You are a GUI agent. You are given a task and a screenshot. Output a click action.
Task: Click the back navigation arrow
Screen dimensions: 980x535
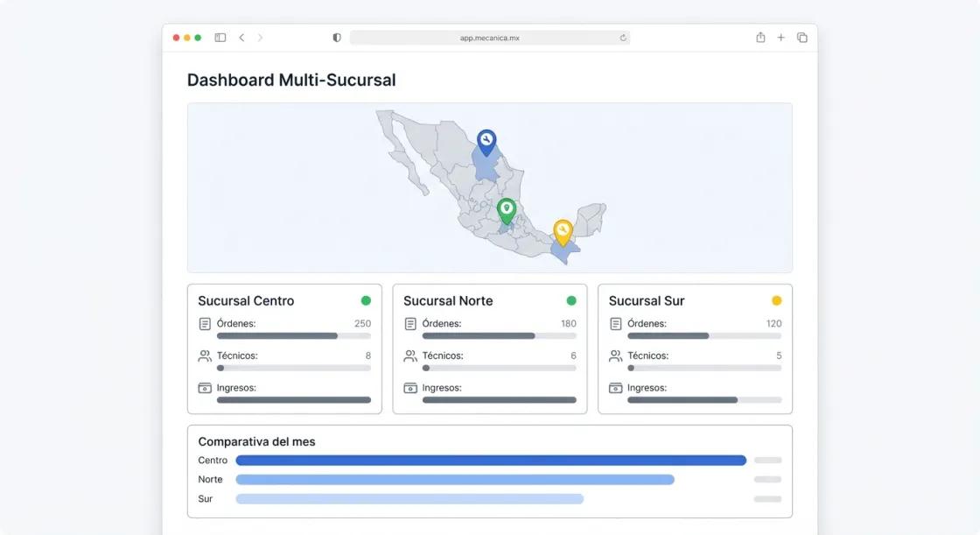pyautogui.click(x=241, y=37)
